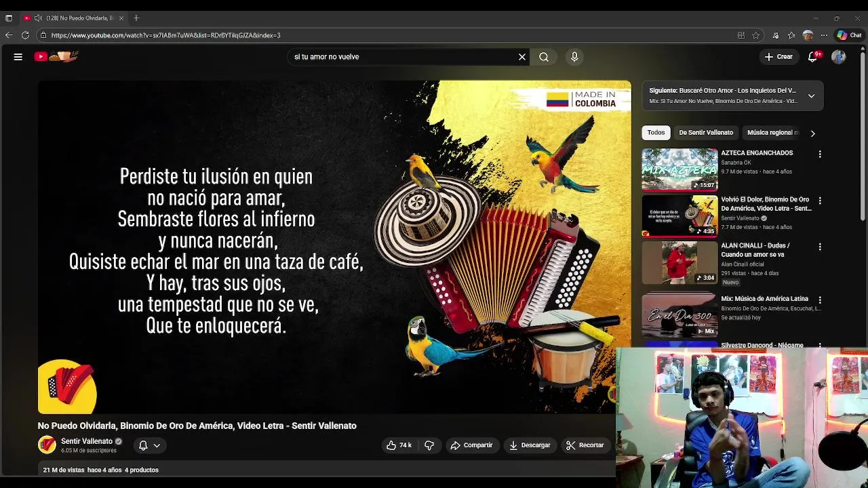Click the '4 productos' text below video
This screenshot has width=868, height=488.
click(142, 470)
